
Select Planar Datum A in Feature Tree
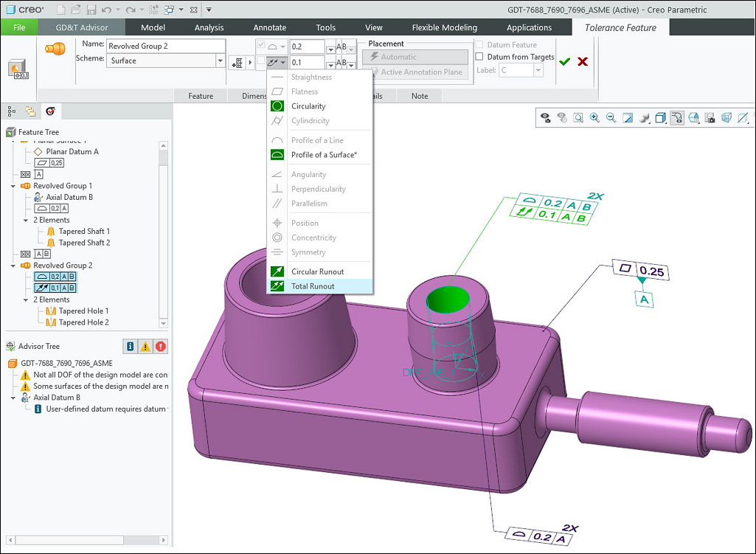point(72,151)
